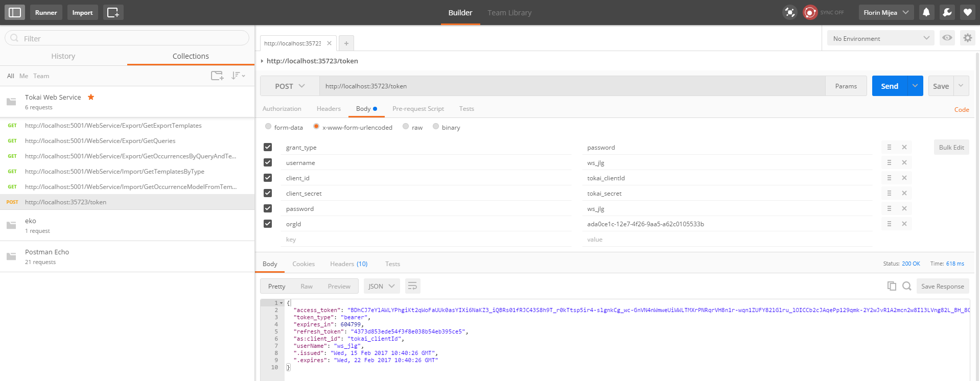This screenshot has height=381, width=980.
Task: Uncheck the username parameter
Action: tap(268, 162)
